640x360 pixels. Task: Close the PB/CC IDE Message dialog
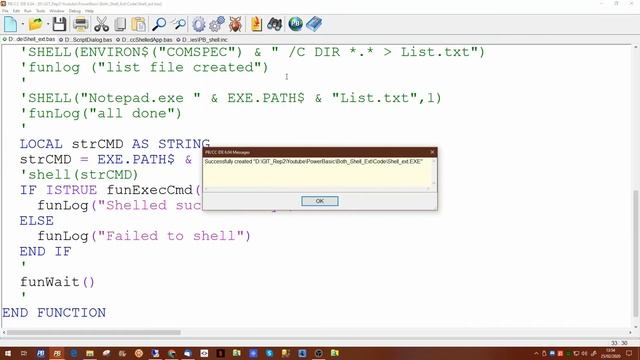pos(432,152)
